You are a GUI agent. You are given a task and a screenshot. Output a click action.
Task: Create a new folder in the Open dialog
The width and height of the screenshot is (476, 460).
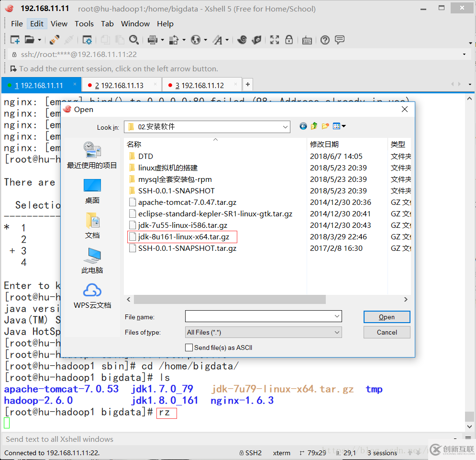[x=324, y=126]
